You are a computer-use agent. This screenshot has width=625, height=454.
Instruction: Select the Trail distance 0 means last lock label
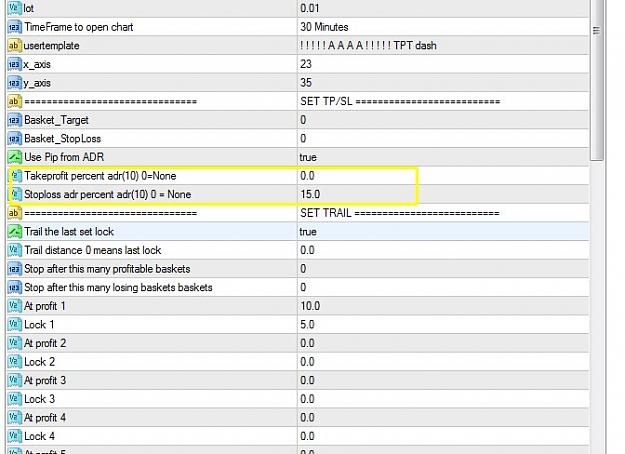[x=92, y=250]
